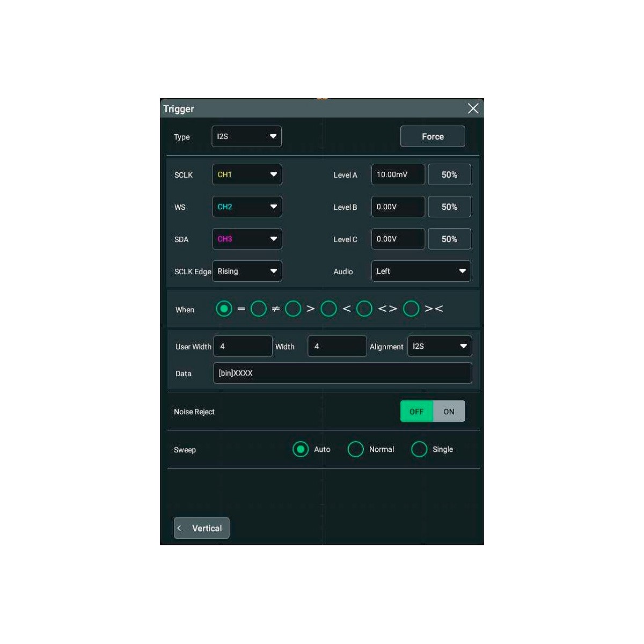Turn Noise Reject ON
The width and height of the screenshot is (644, 644).
tap(449, 412)
